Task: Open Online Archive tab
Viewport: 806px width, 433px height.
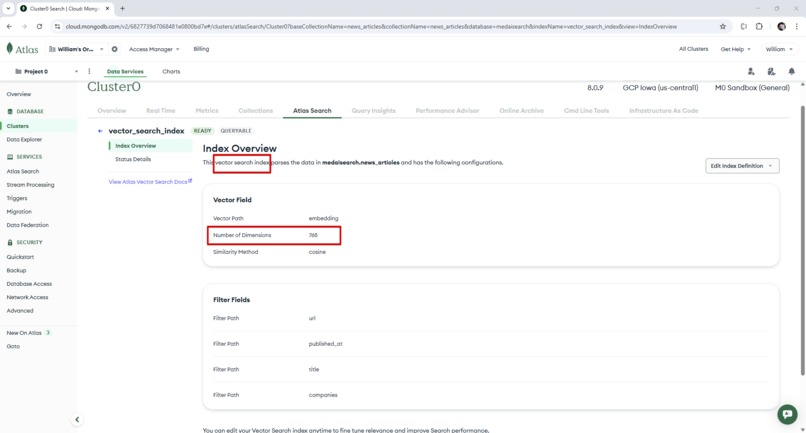Action: (x=521, y=111)
